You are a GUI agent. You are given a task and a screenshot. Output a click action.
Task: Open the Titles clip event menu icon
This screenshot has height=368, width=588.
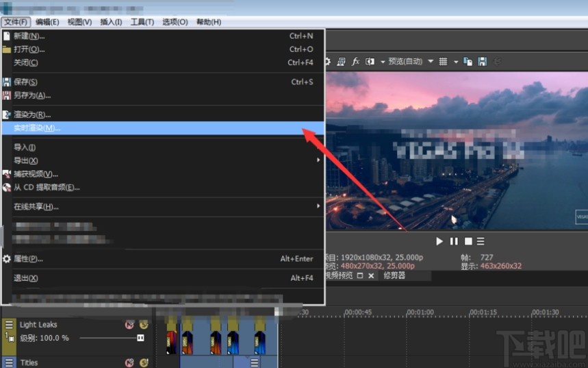click(254, 363)
